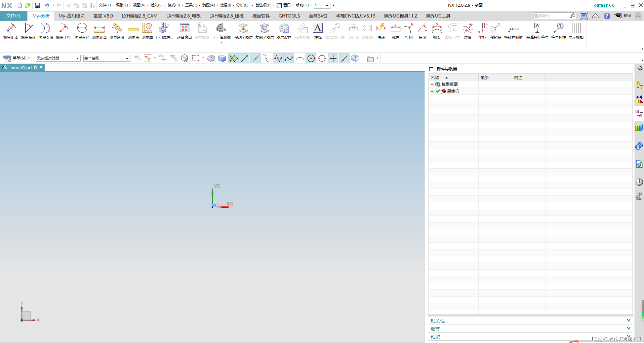
Task: Select the 简单距离 simple distance tool
Action: click(11, 31)
